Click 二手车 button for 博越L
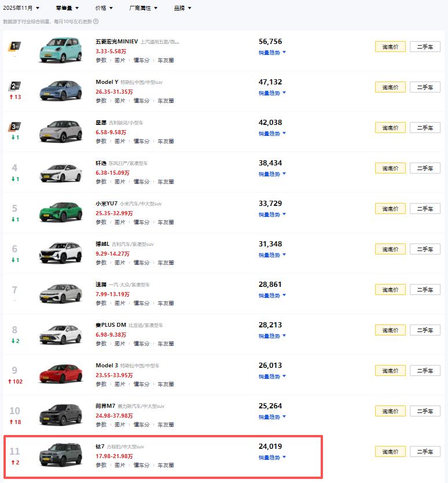 coord(425,249)
